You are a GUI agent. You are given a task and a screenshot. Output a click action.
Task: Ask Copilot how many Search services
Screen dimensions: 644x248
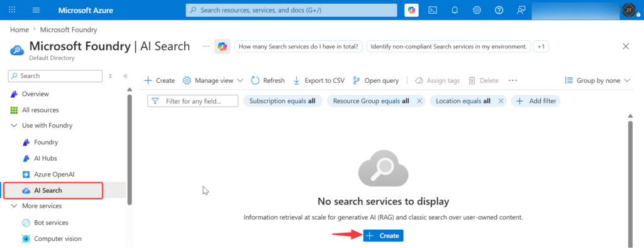pos(299,46)
